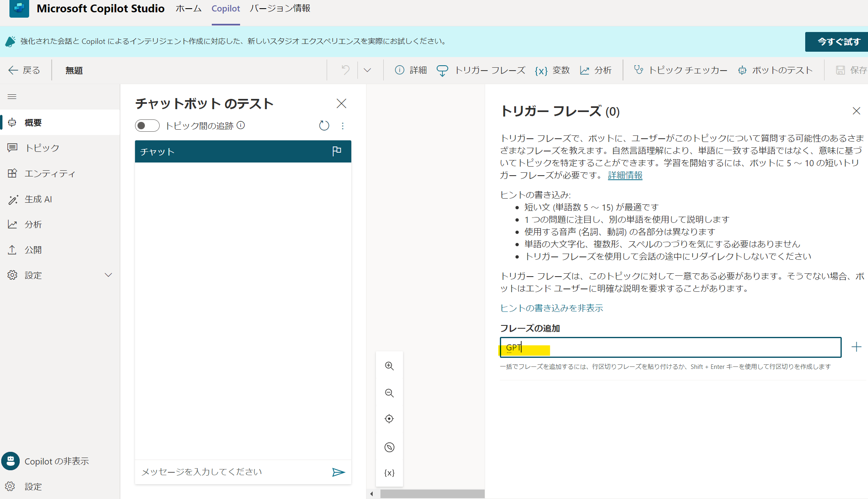The height and width of the screenshot is (499, 868).
Task: Collapse the left navigation hamburger menu
Action: click(12, 96)
